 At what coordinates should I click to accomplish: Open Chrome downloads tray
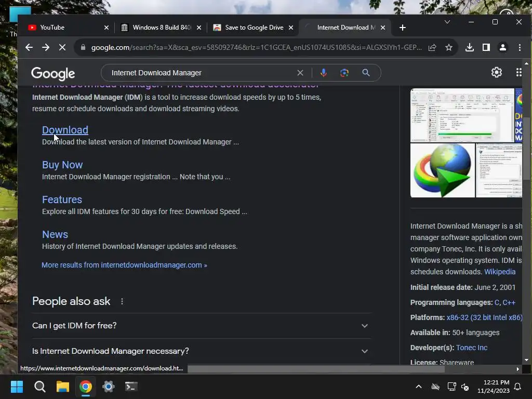[470, 47]
